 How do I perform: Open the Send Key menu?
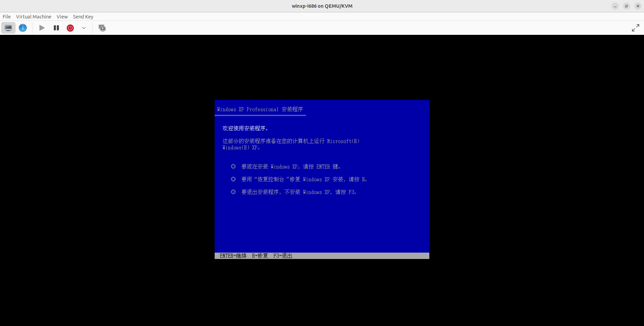pos(83,17)
